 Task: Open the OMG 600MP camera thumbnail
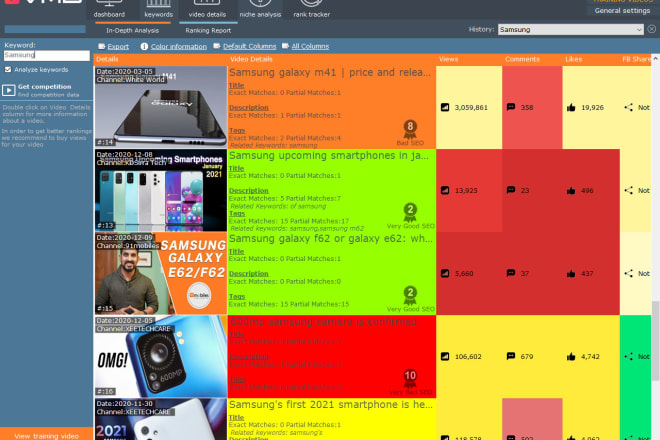(x=161, y=356)
